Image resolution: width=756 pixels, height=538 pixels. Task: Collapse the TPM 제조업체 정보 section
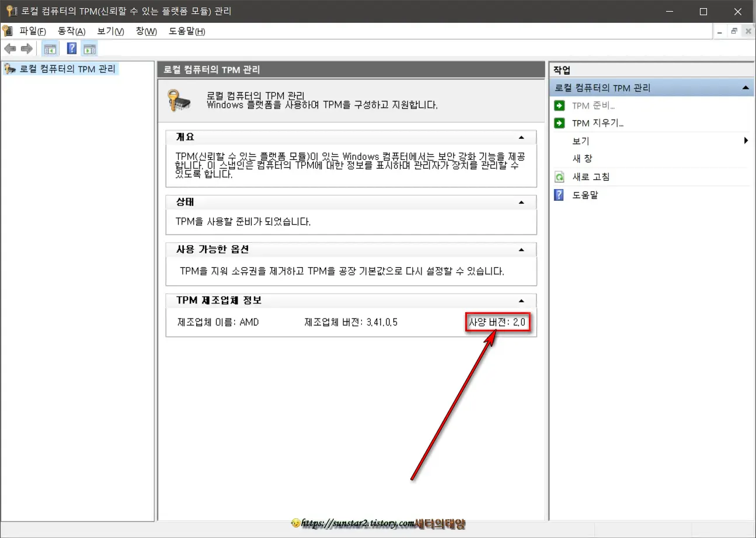pyautogui.click(x=521, y=300)
